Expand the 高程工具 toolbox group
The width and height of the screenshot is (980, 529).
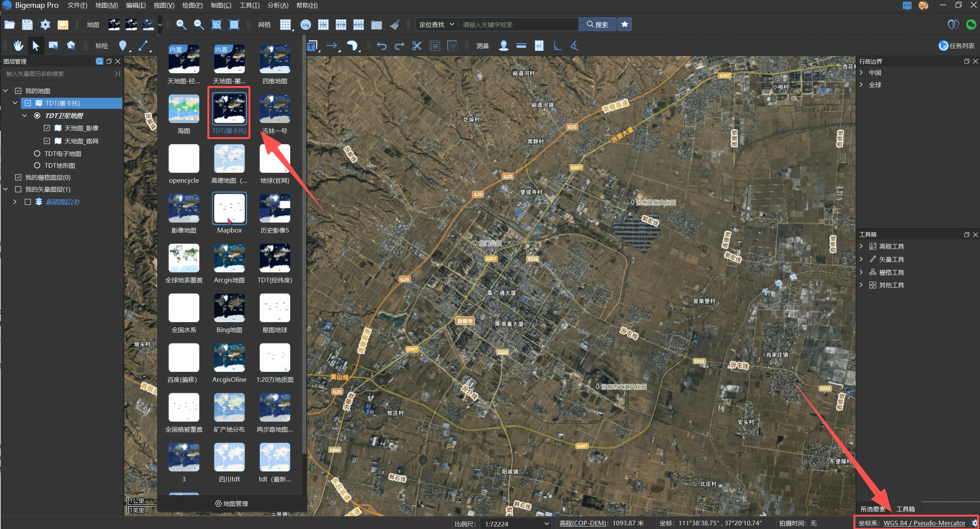(862, 246)
